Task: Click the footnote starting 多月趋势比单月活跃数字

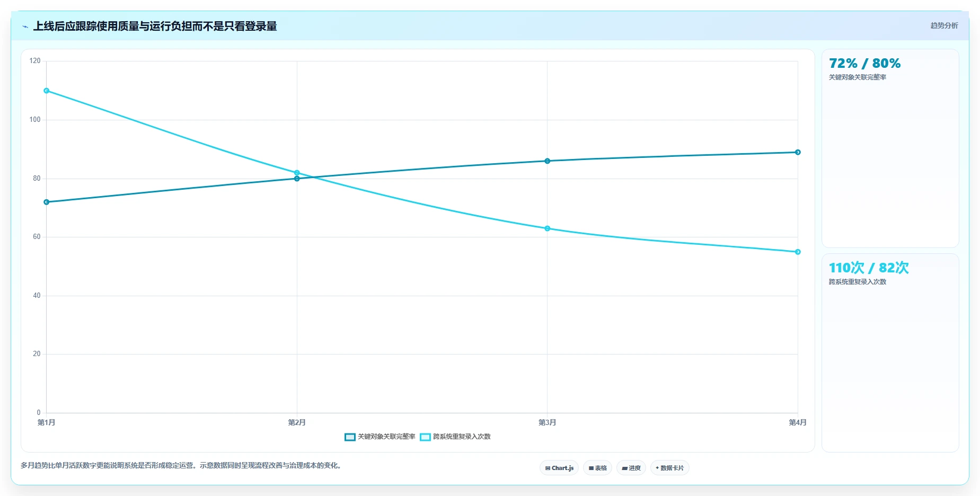Action: (x=182, y=466)
